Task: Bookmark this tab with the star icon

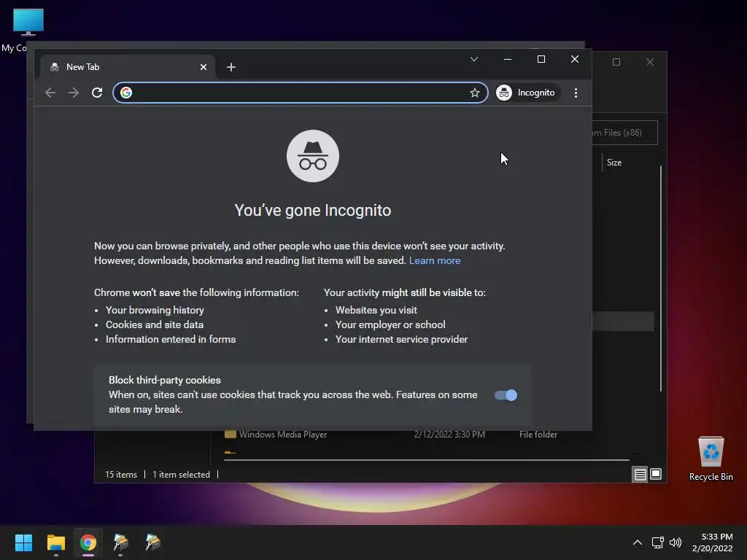Action: click(x=474, y=93)
